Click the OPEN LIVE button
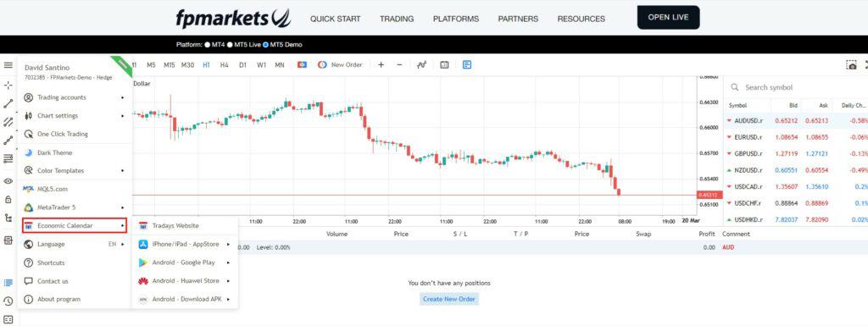This screenshot has height=326, width=868. [668, 17]
